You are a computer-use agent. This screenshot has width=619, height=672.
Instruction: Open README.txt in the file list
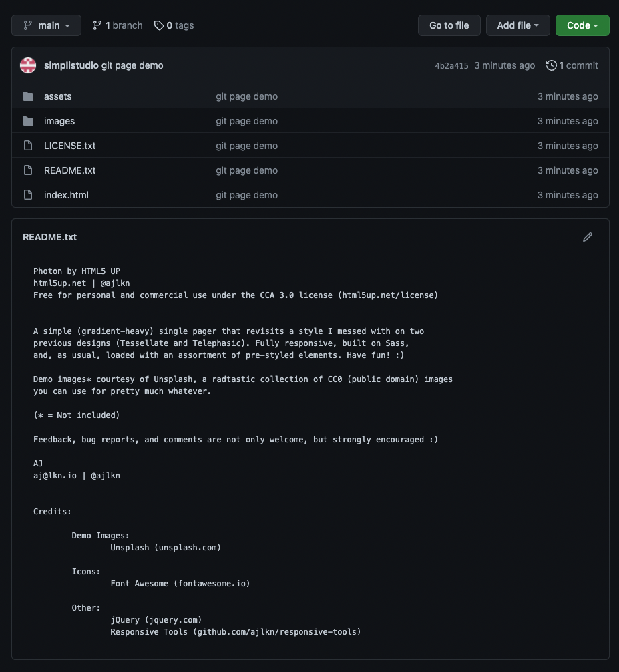coord(70,170)
